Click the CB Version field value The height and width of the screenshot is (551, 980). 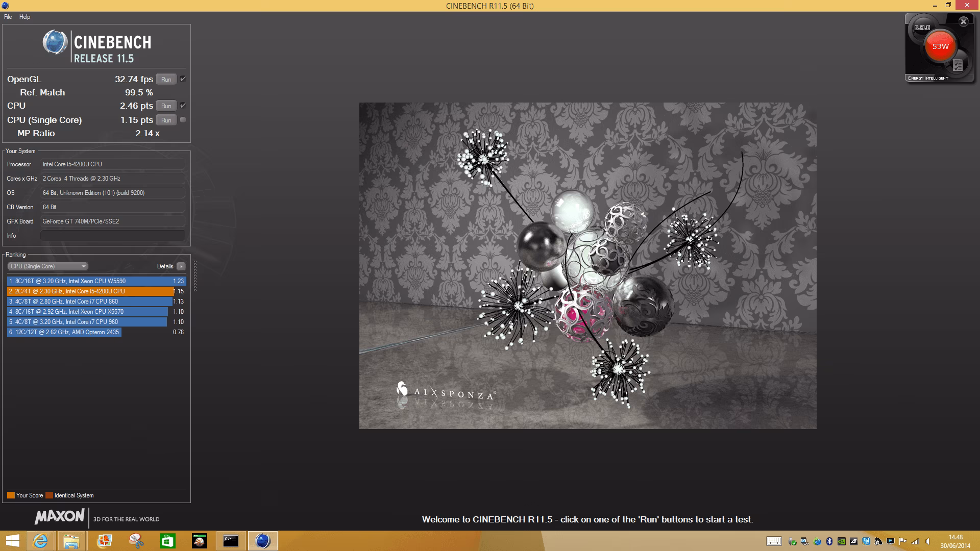click(112, 207)
